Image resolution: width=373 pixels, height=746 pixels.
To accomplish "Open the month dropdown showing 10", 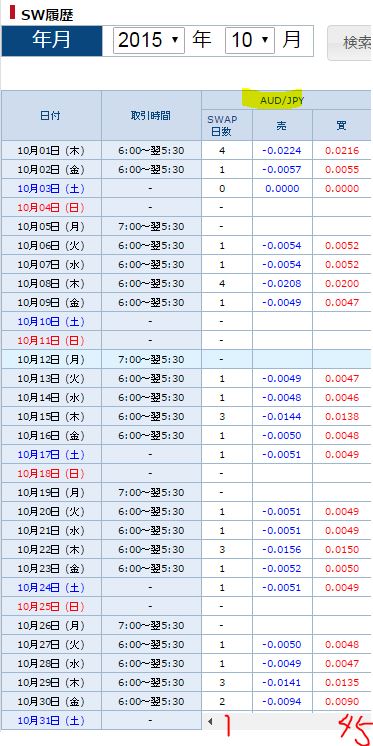I will click(x=250, y=40).
